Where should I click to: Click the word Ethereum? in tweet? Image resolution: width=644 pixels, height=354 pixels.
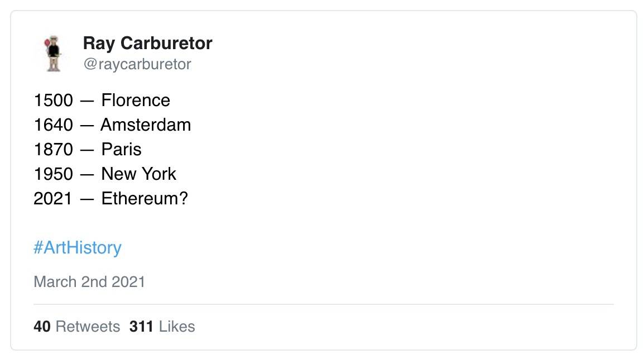(145, 199)
